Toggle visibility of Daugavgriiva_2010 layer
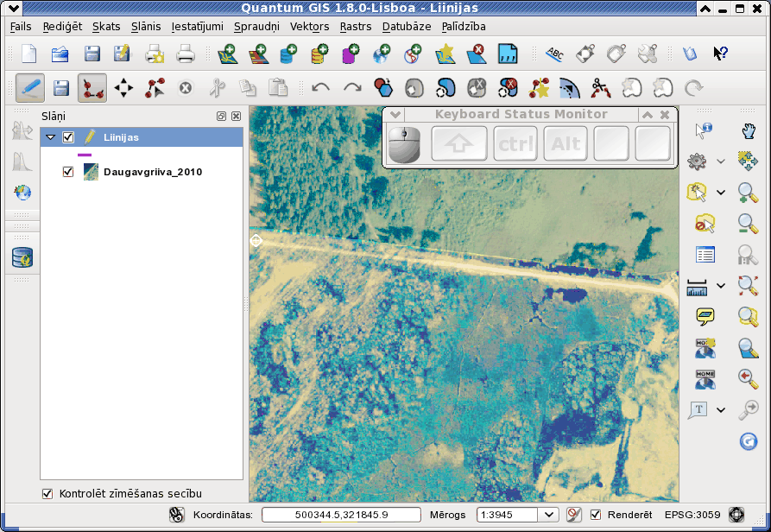The width and height of the screenshot is (771, 532). tap(68, 172)
